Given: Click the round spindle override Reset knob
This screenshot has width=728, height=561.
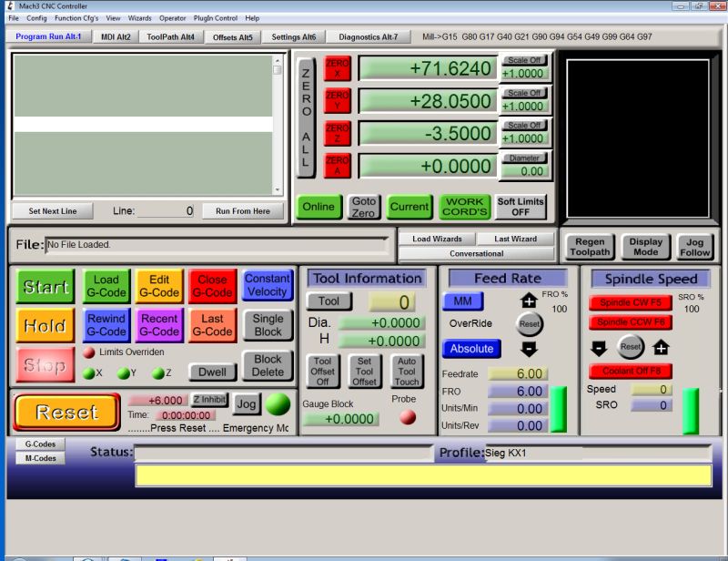Looking at the screenshot, I should pyautogui.click(x=631, y=347).
